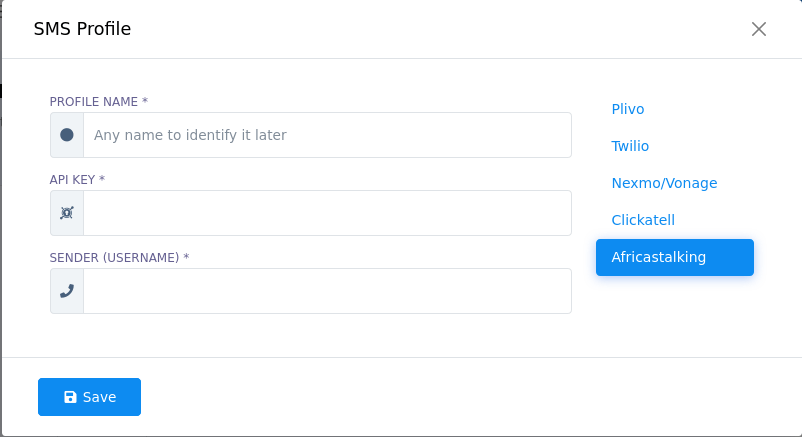This screenshot has width=802, height=437.
Task: Close the SMS Profile dialog
Action: (x=759, y=29)
